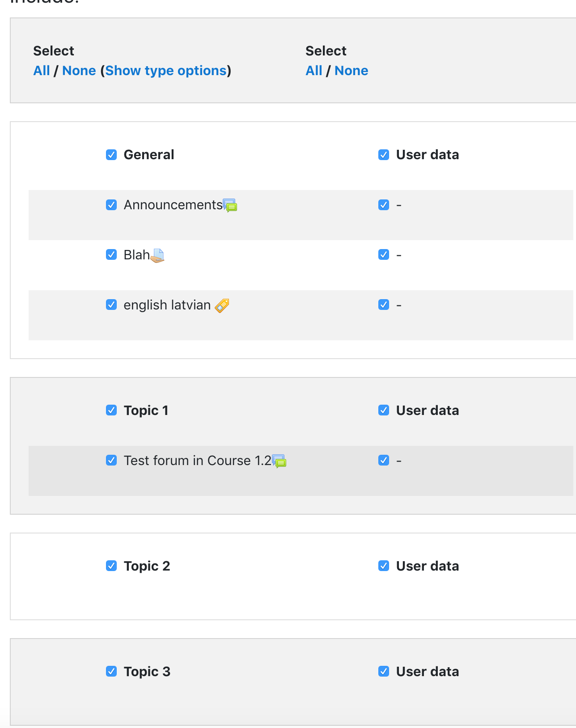Toggle the Blah activity checkbox
576x728 pixels.
(x=111, y=254)
